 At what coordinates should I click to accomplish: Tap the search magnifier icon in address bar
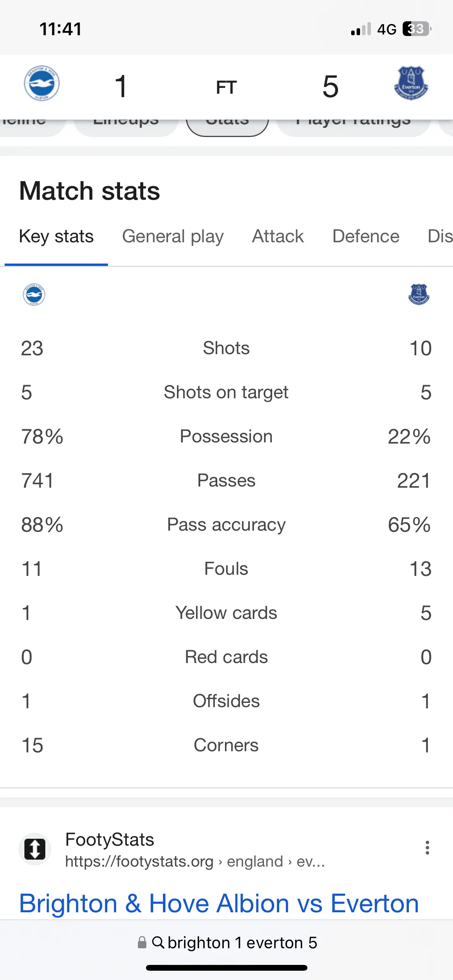point(158,942)
